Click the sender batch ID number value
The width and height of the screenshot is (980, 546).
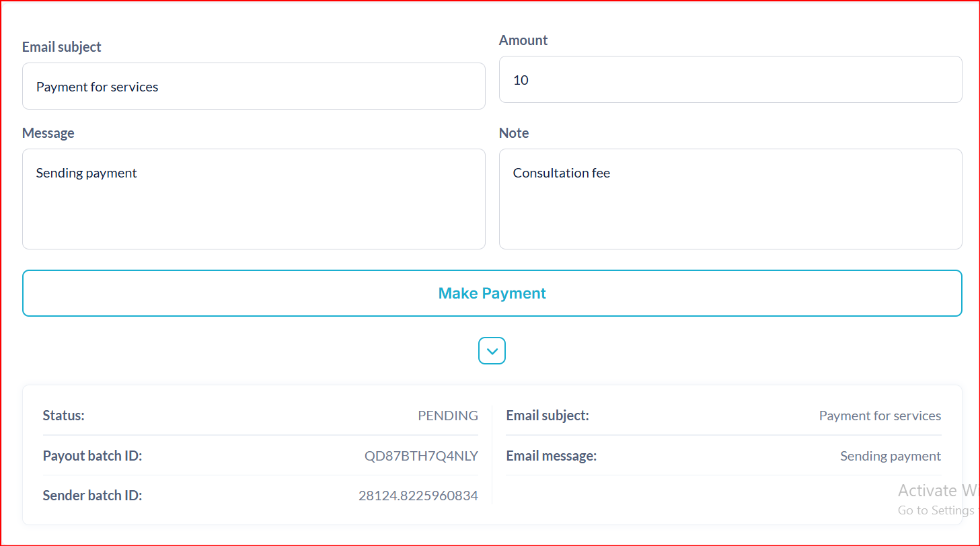pyautogui.click(x=418, y=496)
